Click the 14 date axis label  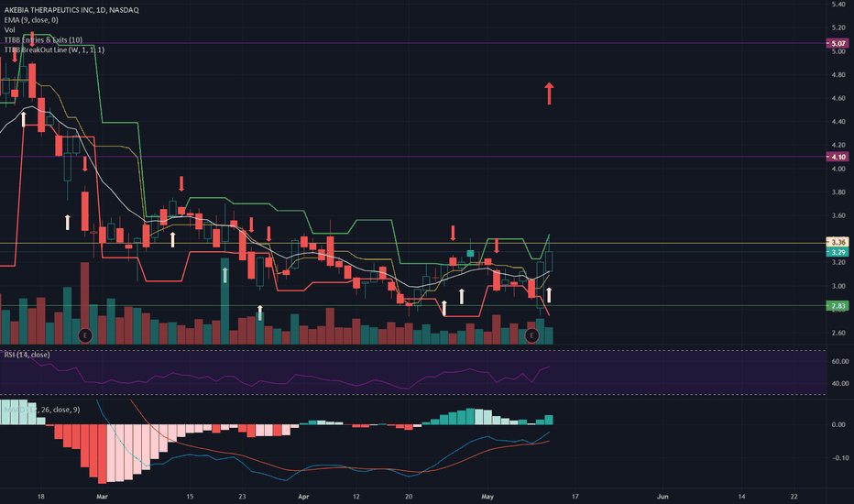click(741, 497)
